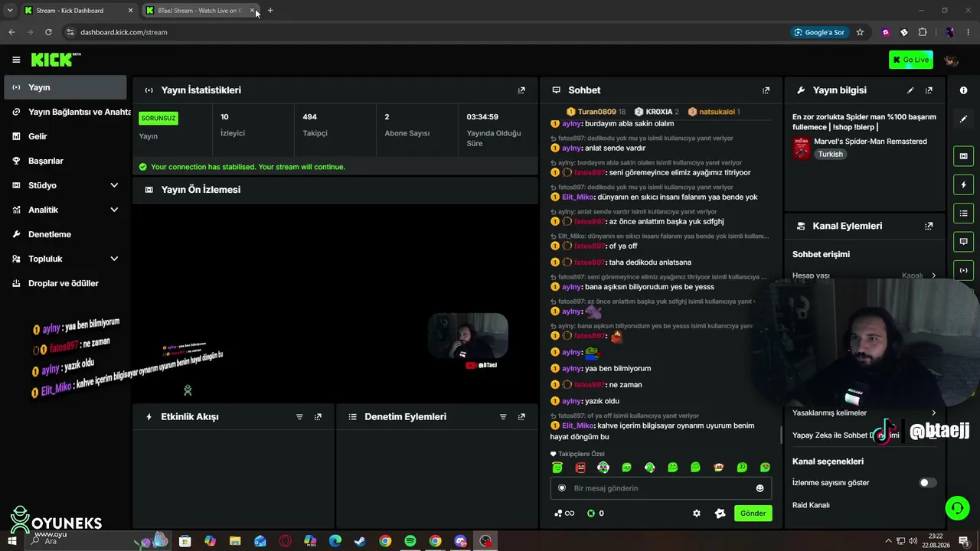Click the Kick logo in the header

(x=56, y=60)
